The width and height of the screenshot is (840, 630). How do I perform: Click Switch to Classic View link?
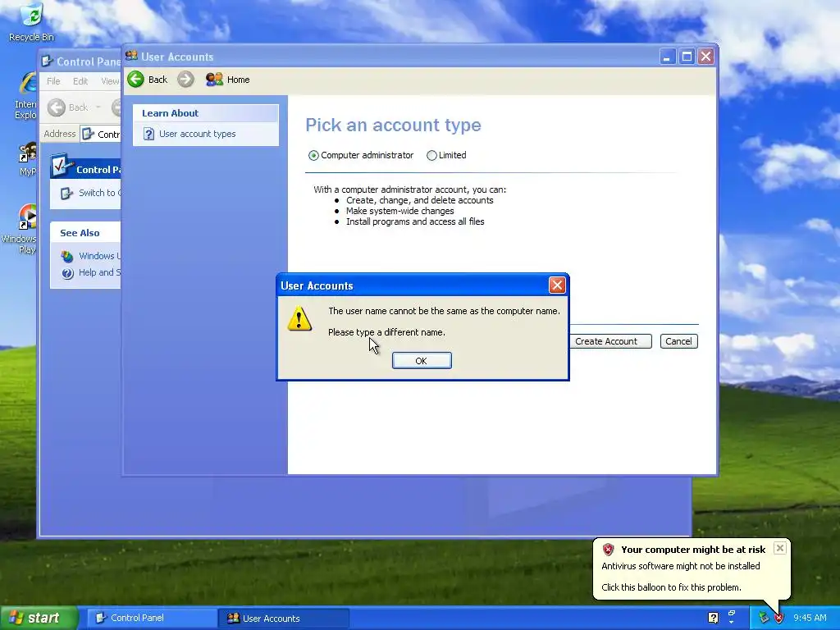tap(99, 193)
